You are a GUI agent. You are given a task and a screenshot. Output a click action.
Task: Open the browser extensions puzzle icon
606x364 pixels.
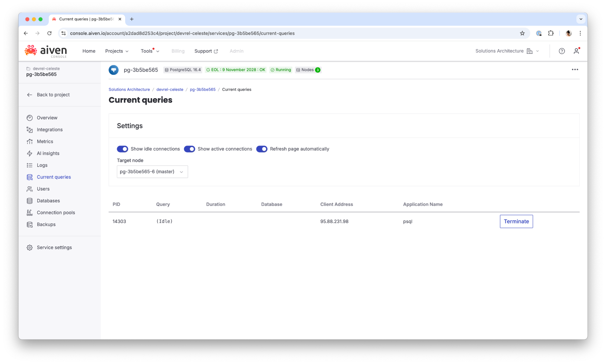coord(551,33)
